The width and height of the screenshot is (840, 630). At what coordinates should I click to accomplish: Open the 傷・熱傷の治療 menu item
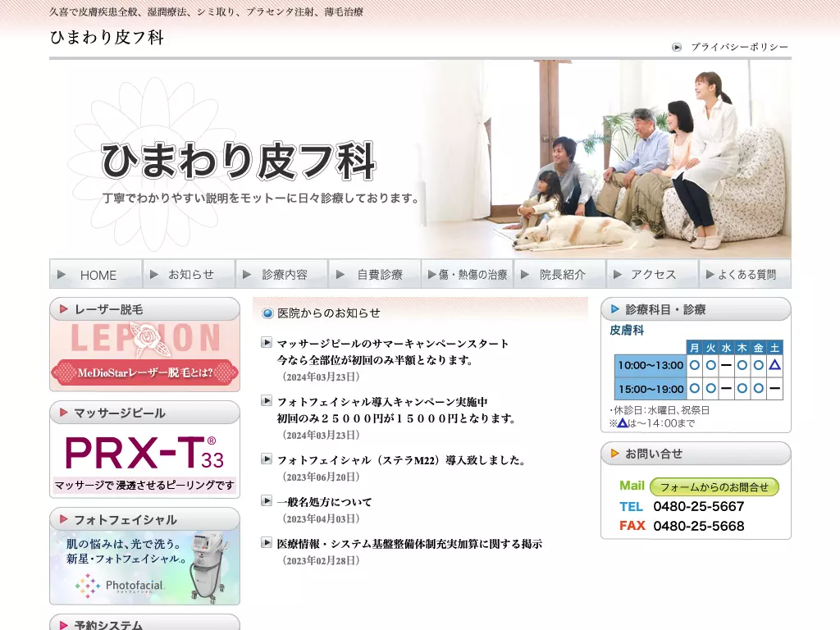click(467, 274)
